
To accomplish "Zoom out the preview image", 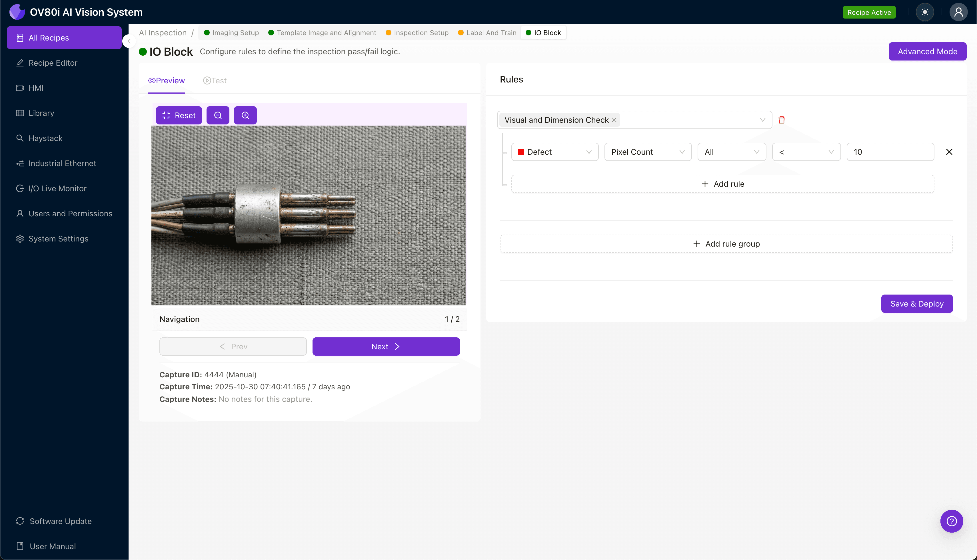I will point(218,115).
